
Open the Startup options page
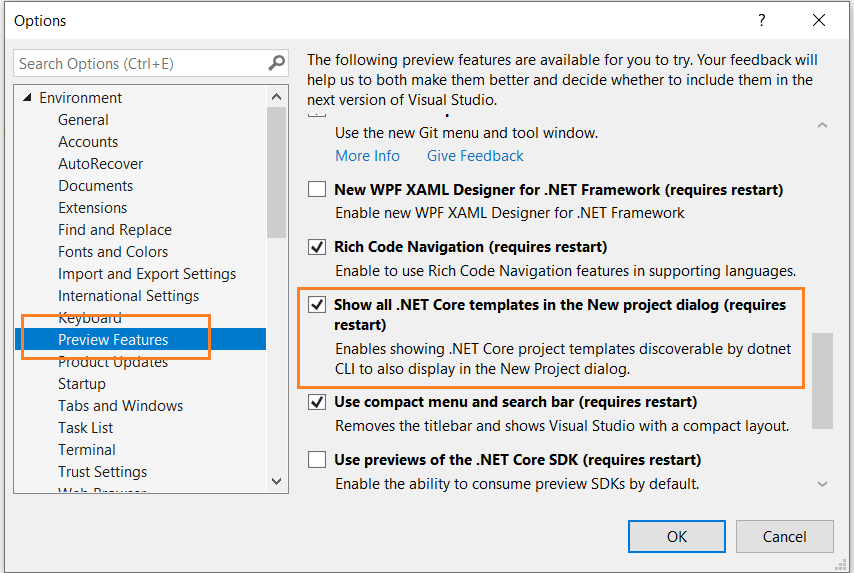pyautogui.click(x=82, y=384)
